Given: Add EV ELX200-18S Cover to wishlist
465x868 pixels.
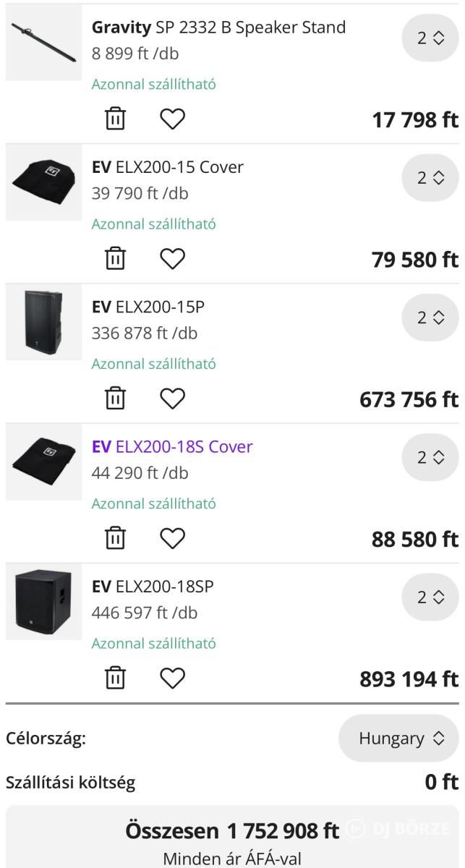Looking at the screenshot, I should point(172,538).
